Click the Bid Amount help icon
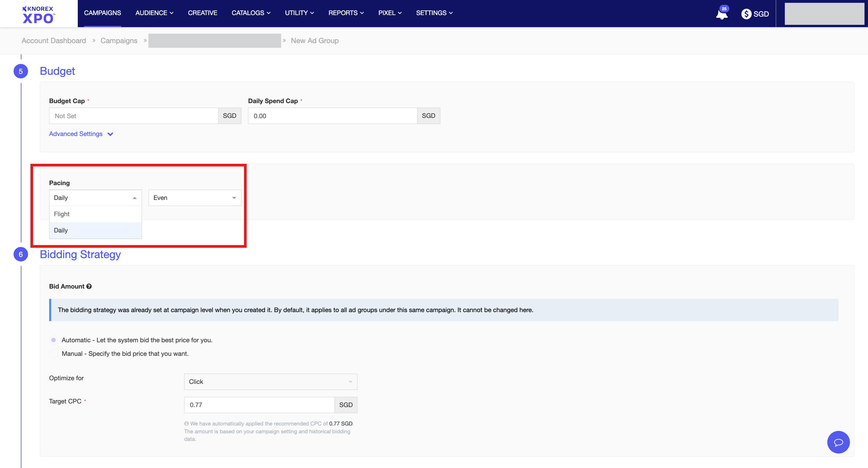Image resolution: width=868 pixels, height=468 pixels. (89, 286)
